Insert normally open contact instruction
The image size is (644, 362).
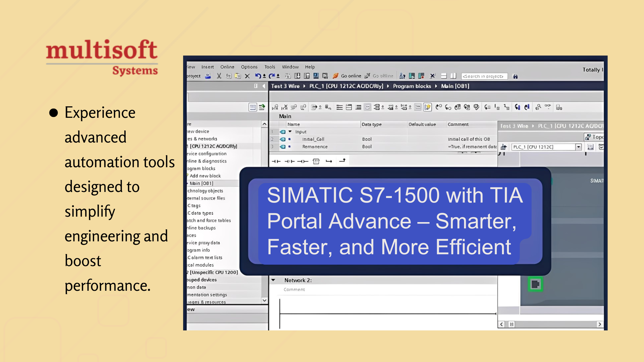pyautogui.click(x=276, y=161)
